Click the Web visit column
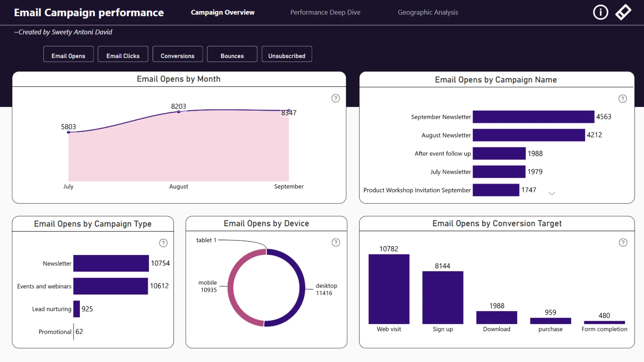The image size is (644, 362). (x=389, y=289)
